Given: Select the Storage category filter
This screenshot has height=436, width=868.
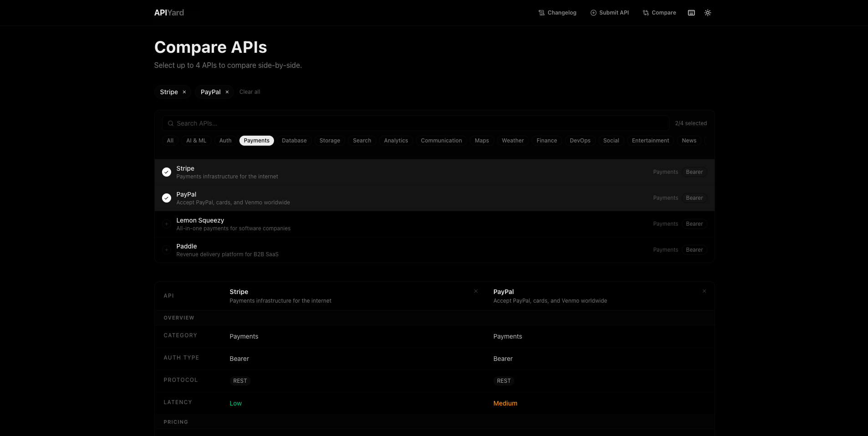Looking at the screenshot, I should pos(330,141).
